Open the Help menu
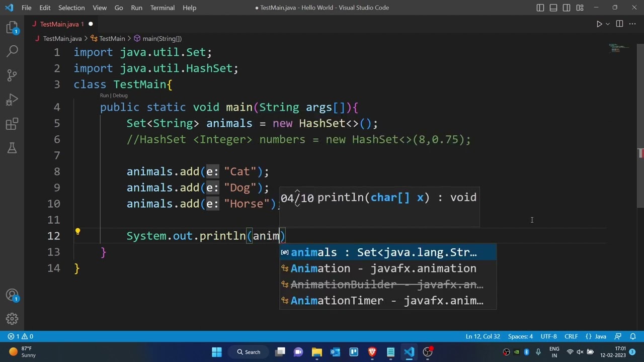This screenshot has width=644, height=362. [189, 8]
